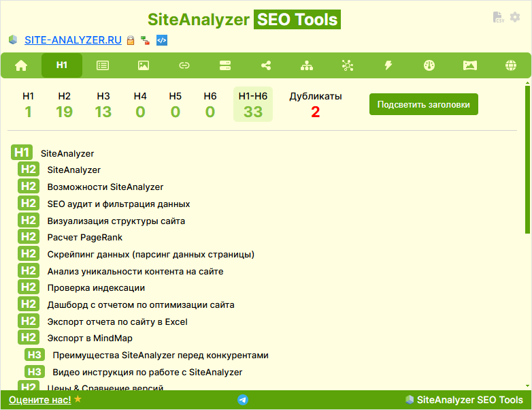Open the links chain tab icon
The image size is (532, 410).
tap(184, 65)
